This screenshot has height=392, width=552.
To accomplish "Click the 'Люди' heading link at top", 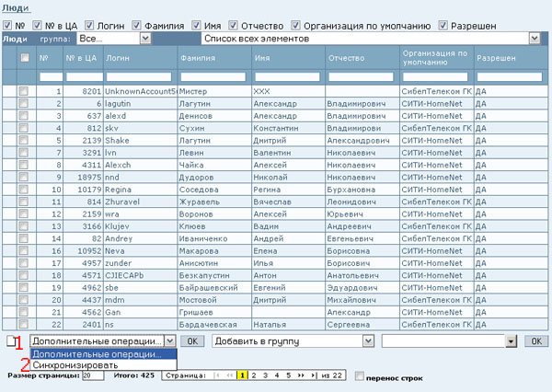I will [12, 6].
